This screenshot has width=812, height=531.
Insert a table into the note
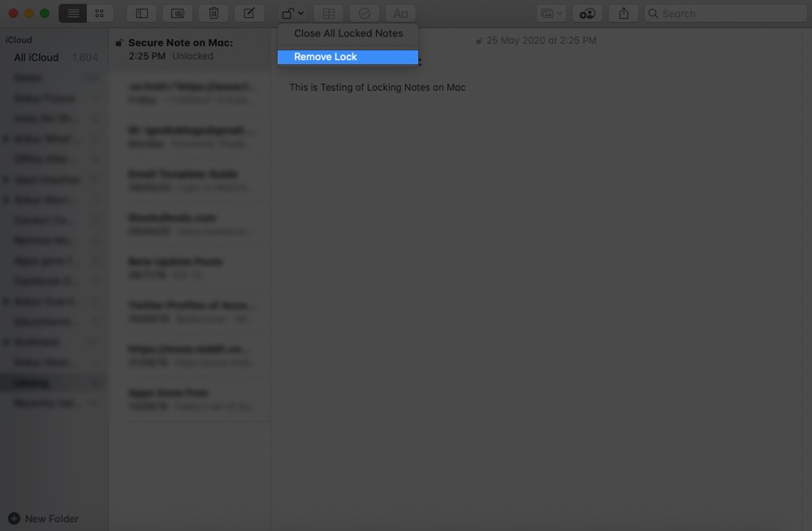point(328,13)
